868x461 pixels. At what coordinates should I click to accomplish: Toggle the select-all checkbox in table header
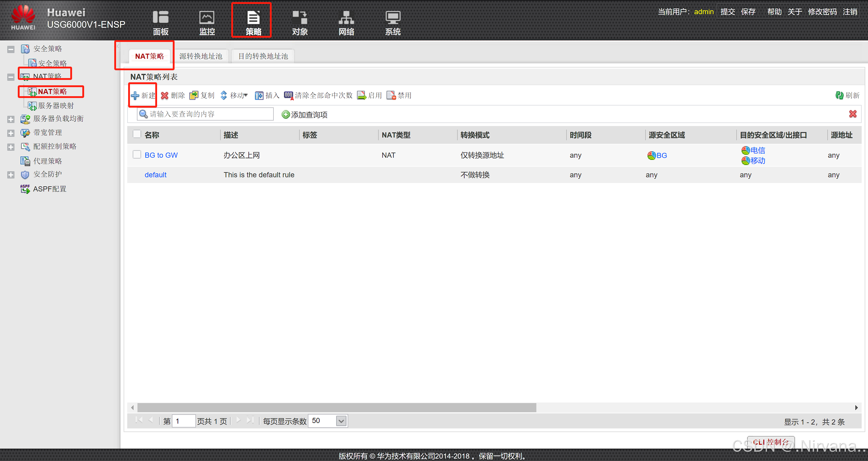pyautogui.click(x=137, y=134)
